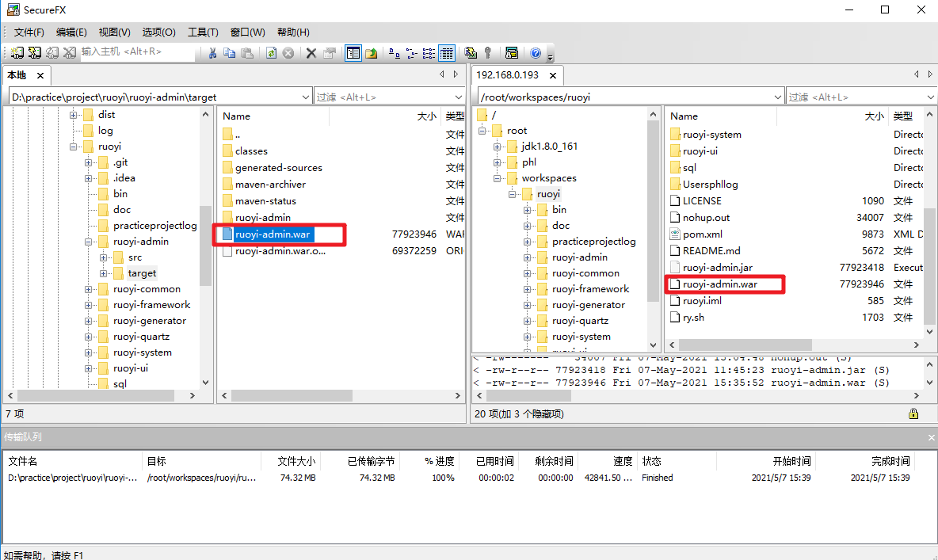Open the local path dropdown
This screenshot has height=560, width=938.
[x=305, y=97]
